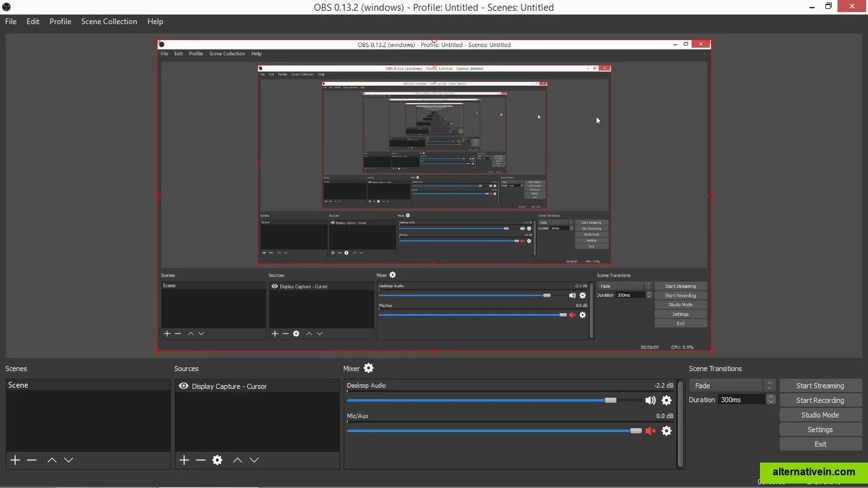Click Start Recording button

(x=820, y=400)
